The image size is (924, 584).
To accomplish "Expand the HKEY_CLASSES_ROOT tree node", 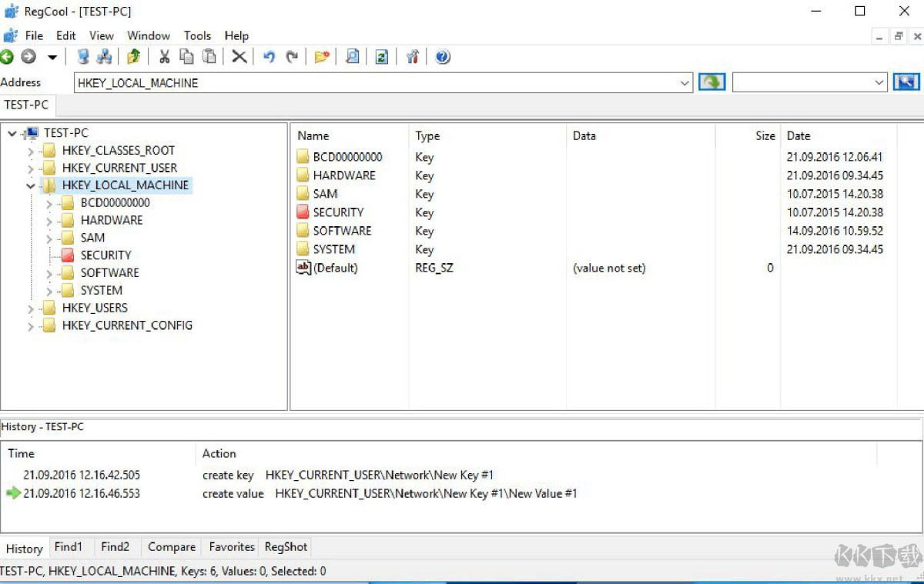I will [x=31, y=151].
